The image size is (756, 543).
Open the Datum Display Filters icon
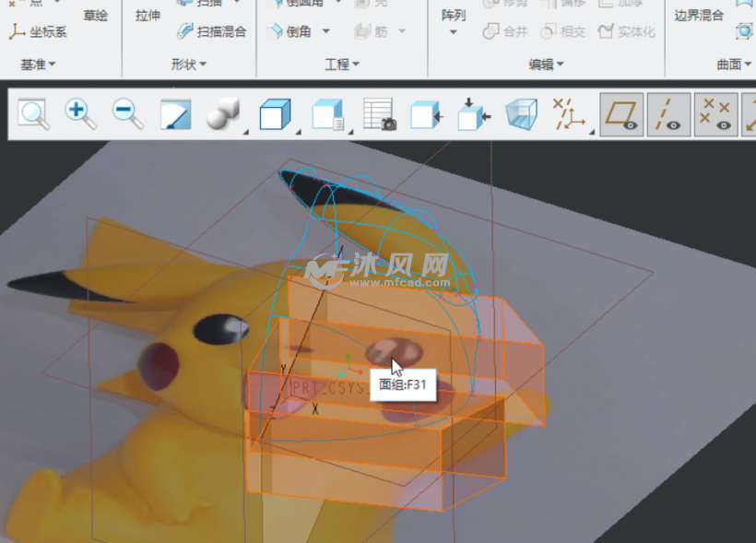click(x=569, y=114)
